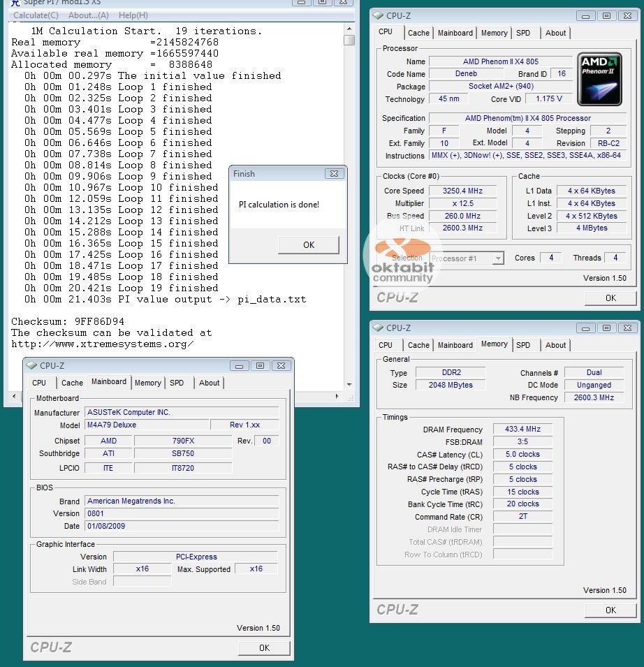644x667 pixels.
Task: Click Southbridge value SB750
Action: (183, 453)
